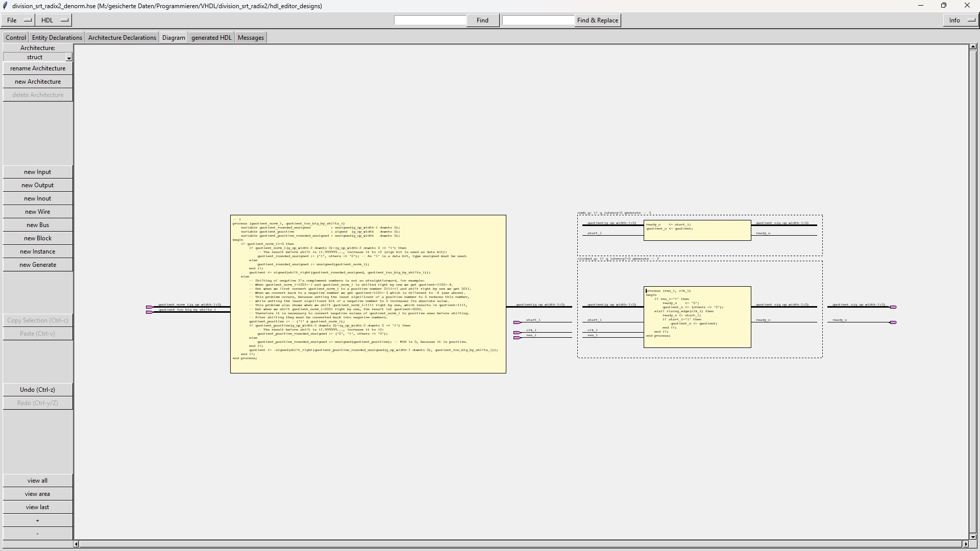Click the Undo (Ctrl-z) button
This screenshot has width=980, height=551.
(37, 390)
